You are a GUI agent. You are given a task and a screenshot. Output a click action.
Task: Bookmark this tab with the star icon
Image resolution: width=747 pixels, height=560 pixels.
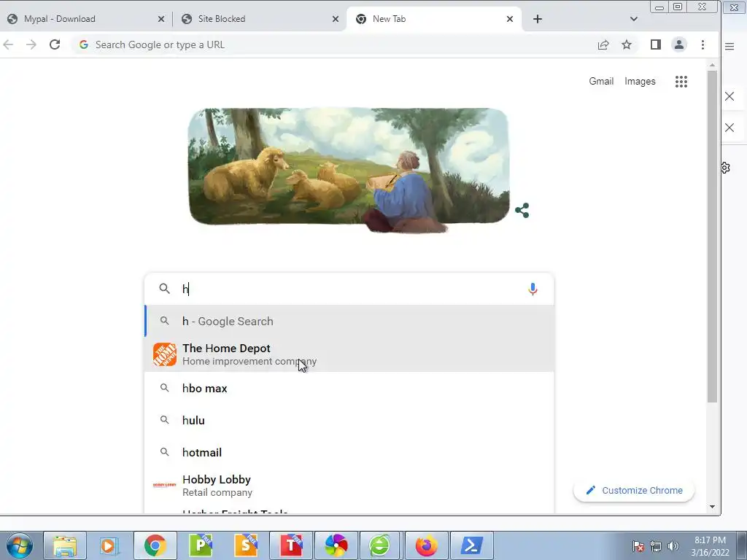[627, 44]
